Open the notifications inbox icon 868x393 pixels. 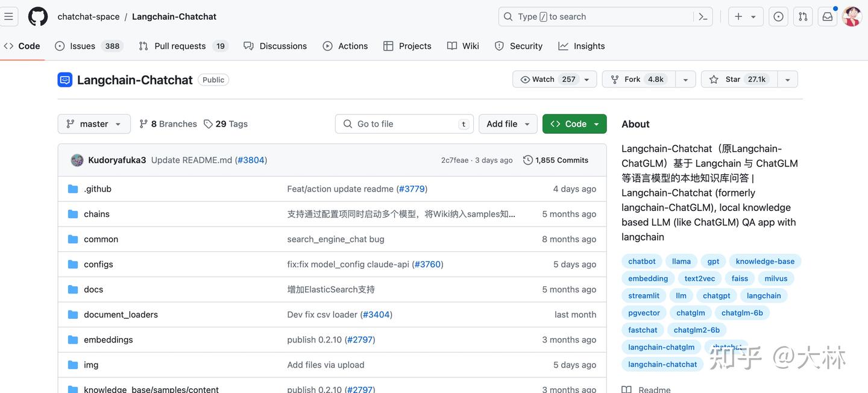[x=828, y=17]
